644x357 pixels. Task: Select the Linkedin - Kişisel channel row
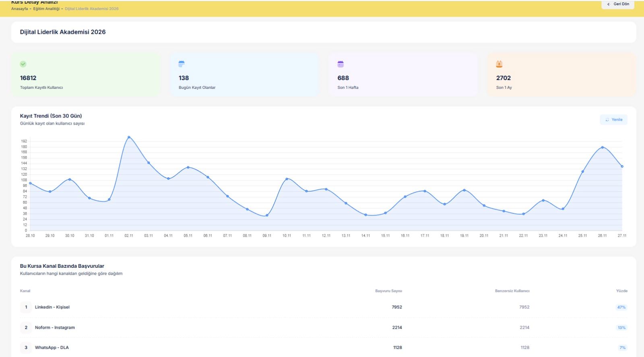52,307
